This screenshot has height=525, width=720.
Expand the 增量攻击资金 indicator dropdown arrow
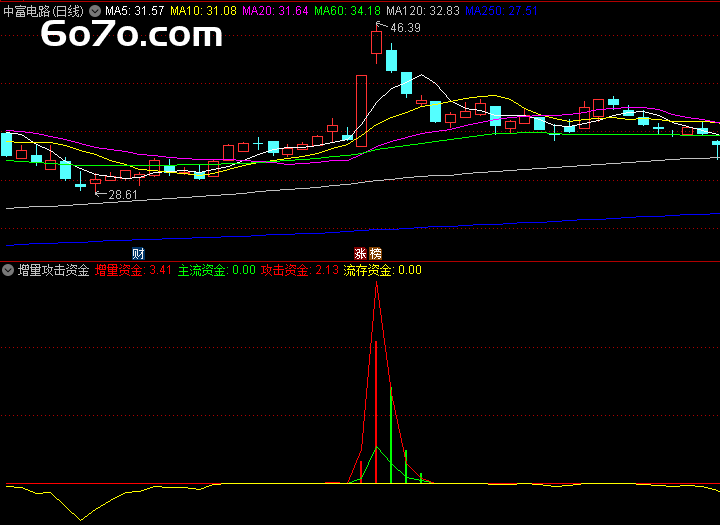tap(8, 270)
